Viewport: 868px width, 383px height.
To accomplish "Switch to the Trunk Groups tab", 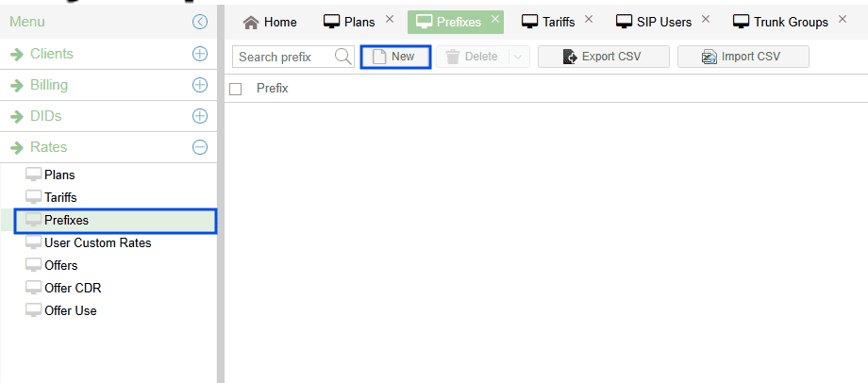I will [x=780, y=22].
